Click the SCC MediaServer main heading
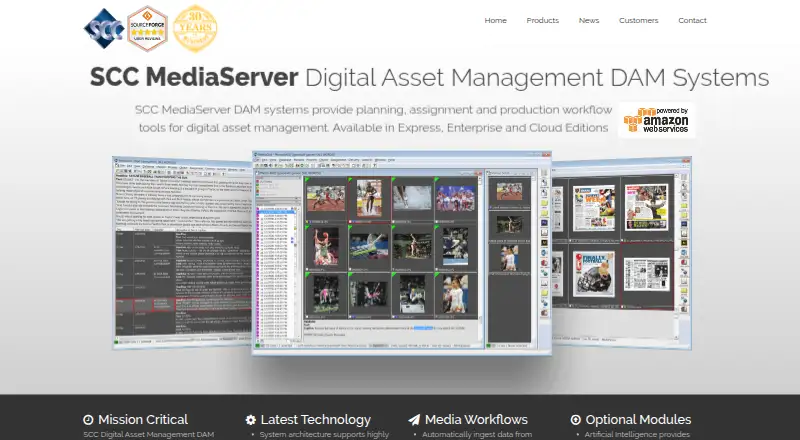The image size is (800, 440). [429, 78]
